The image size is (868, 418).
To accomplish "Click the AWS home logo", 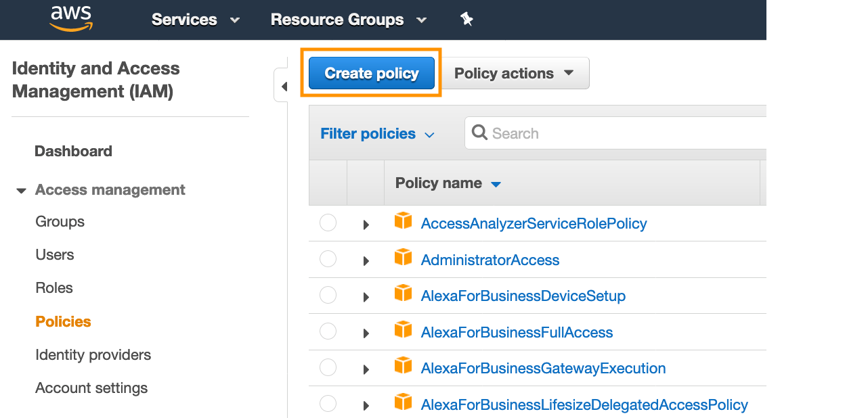I will [x=70, y=19].
